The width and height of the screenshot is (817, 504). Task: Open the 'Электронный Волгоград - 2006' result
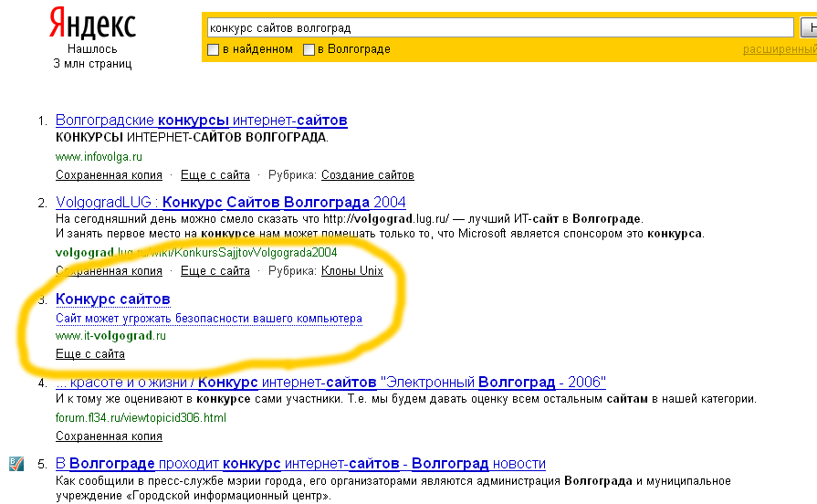[x=330, y=383]
